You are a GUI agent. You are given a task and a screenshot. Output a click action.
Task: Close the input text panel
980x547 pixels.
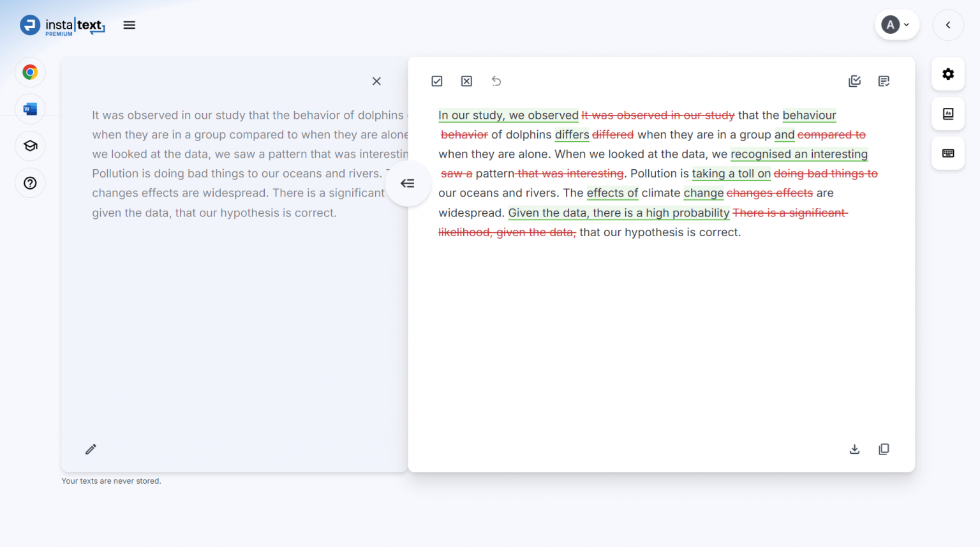click(x=376, y=81)
